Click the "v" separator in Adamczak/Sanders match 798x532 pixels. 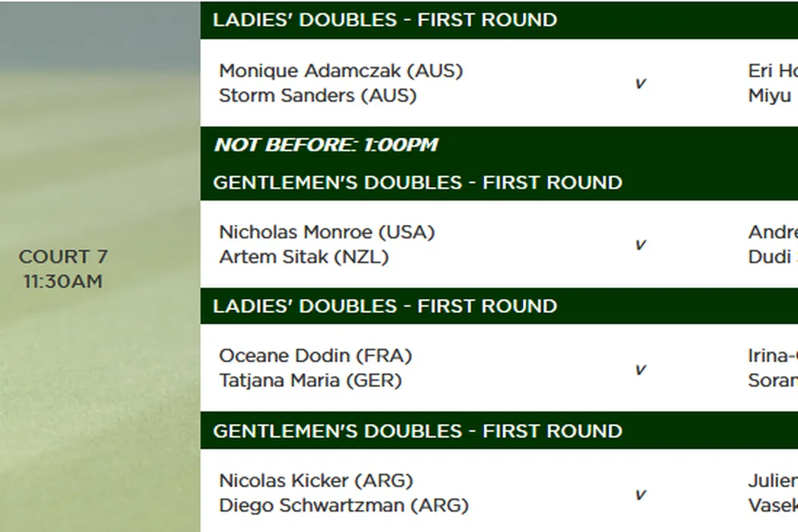tap(640, 84)
